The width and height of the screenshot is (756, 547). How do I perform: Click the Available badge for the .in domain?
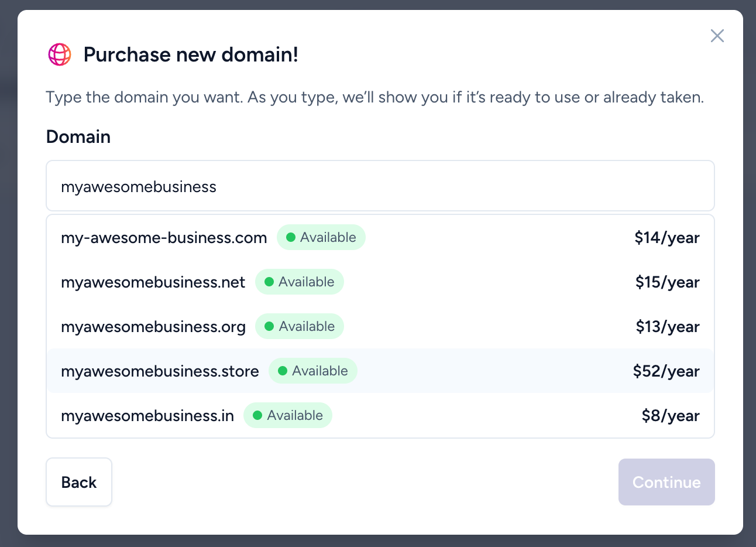pos(288,416)
